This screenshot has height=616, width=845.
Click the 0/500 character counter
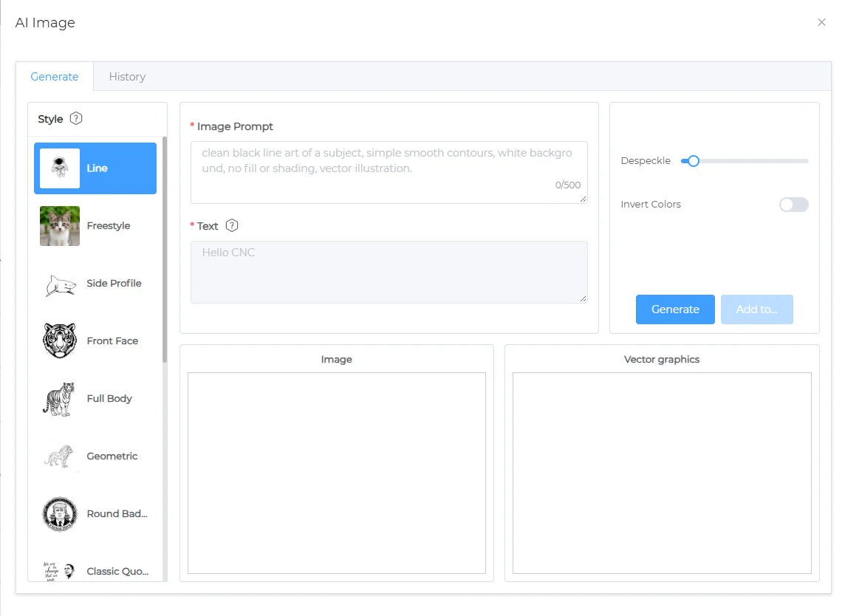point(567,185)
